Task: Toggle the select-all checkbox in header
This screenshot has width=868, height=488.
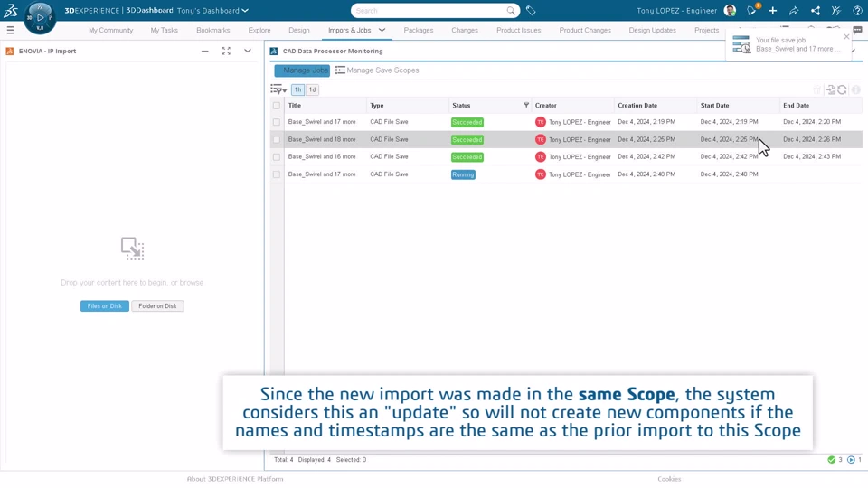Action: click(x=277, y=105)
